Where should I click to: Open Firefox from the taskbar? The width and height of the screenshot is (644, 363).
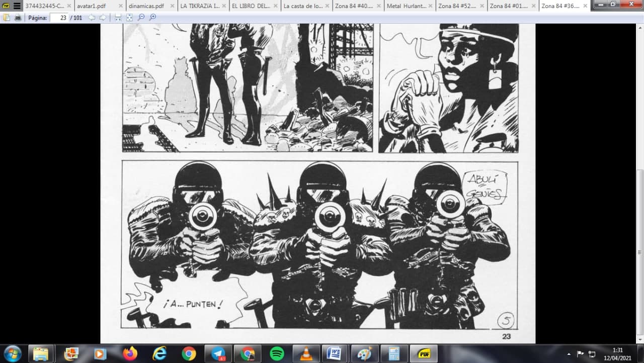130,353
